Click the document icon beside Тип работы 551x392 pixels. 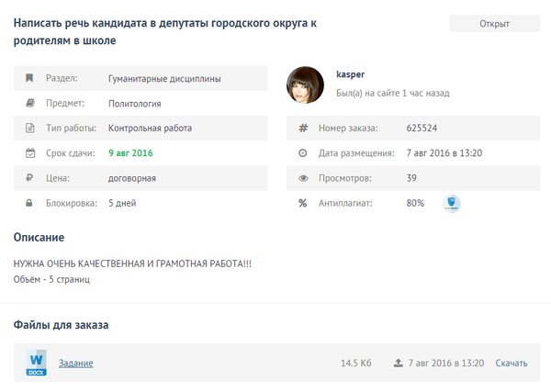tap(29, 129)
